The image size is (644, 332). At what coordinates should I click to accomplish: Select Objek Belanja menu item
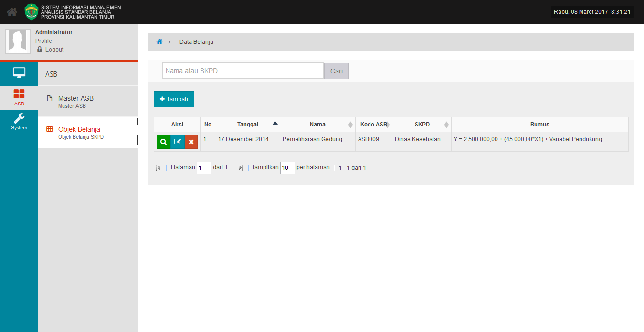79,130
